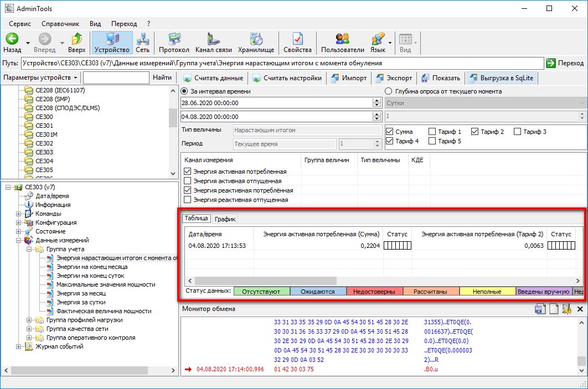Image resolution: width=588 pixels, height=389 pixels.
Task: Expand the Журнал событий tree node
Action: point(19,346)
